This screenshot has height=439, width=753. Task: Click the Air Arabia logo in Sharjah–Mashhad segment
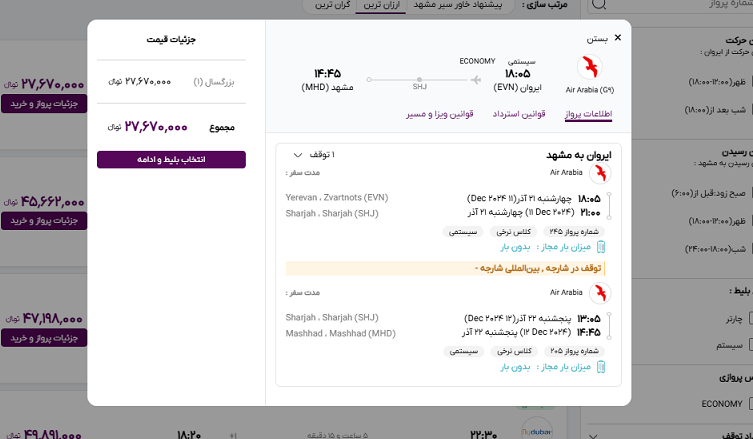click(x=600, y=293)
